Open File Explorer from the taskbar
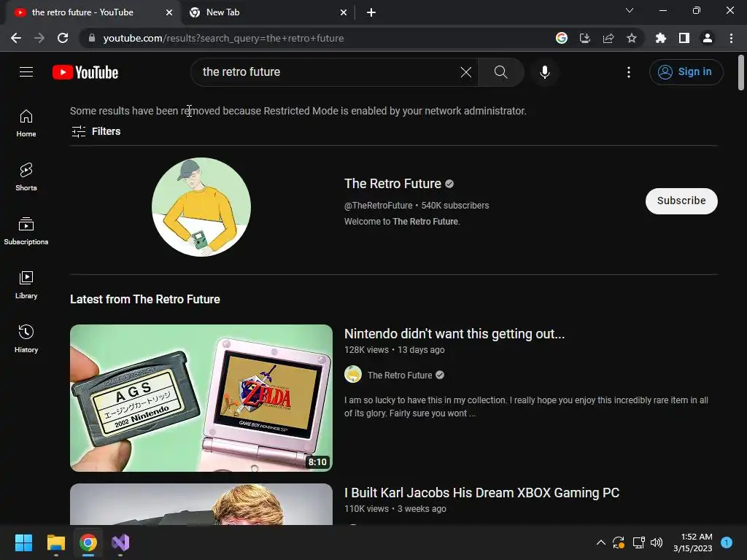 pyautogui.click(x=56, y=542)
